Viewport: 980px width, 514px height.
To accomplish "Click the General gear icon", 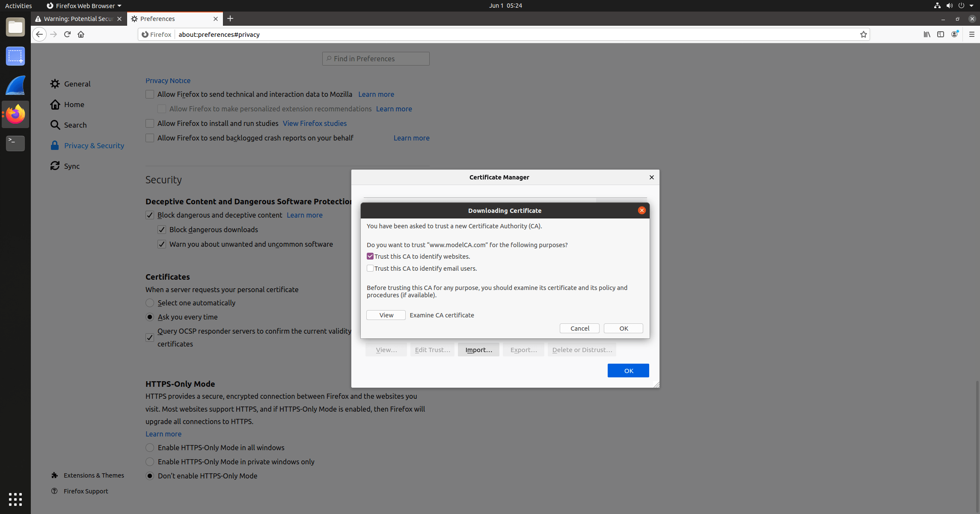I will pyautogui.click(x=55, y=84).
